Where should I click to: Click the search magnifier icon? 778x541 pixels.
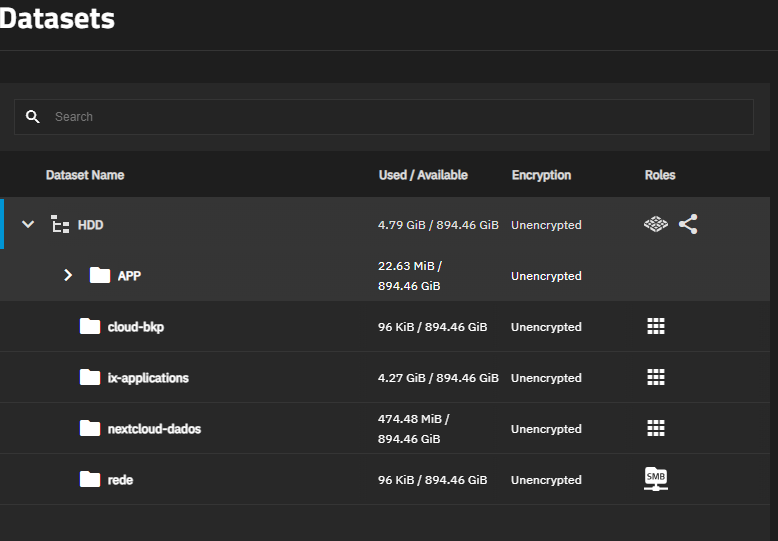[x=33, y=117]
